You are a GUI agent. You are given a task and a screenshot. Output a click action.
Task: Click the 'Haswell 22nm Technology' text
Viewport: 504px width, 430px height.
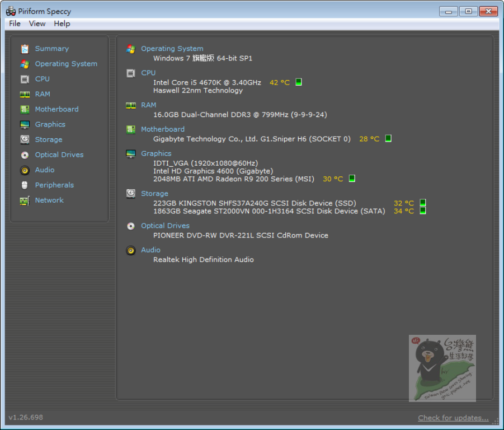198,90
